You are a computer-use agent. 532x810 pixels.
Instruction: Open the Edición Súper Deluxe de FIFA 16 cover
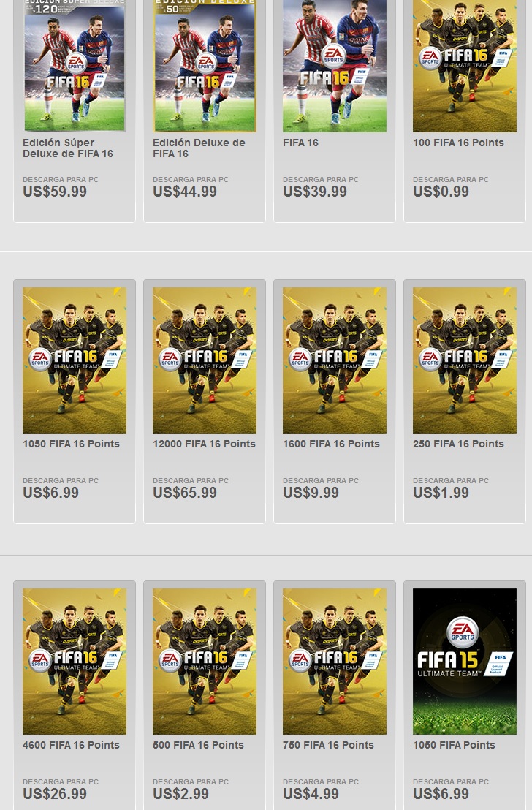pyautogui.click(x=75, y=66)
